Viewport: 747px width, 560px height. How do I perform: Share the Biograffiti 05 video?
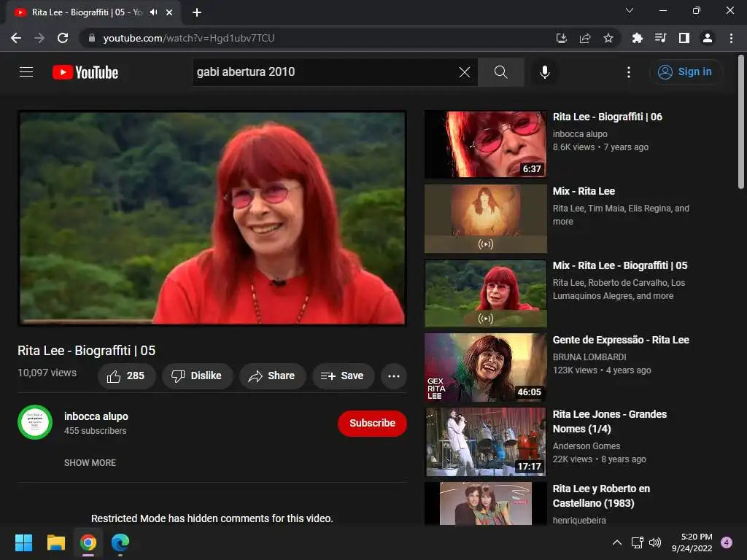272,376
